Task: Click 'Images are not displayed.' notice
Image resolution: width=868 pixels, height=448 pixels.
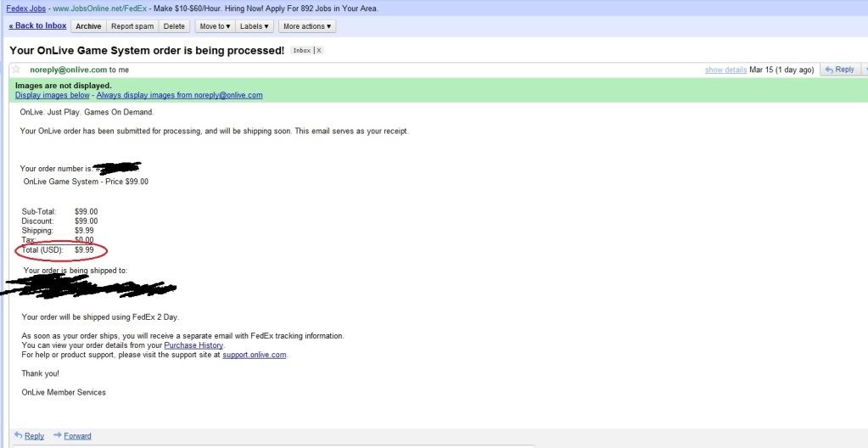Action: pyautogui.click(x=63, y=86)
